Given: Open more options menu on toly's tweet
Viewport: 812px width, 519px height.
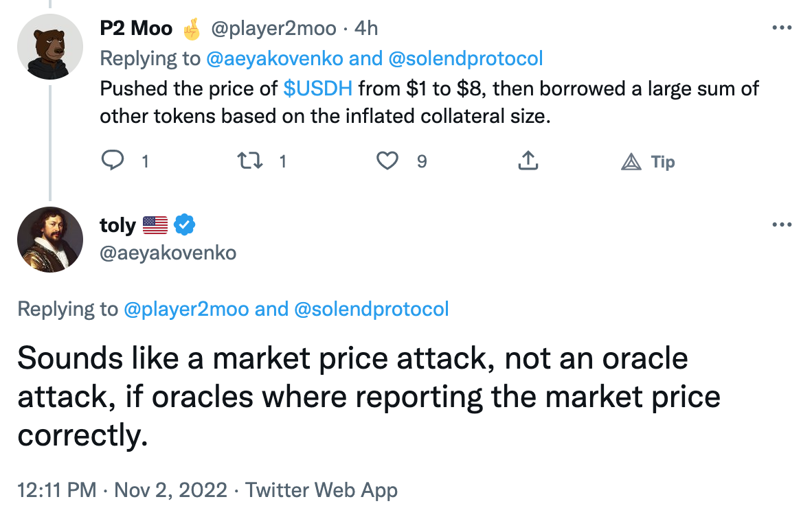Looking at the screenshot, I should point(782,224).
